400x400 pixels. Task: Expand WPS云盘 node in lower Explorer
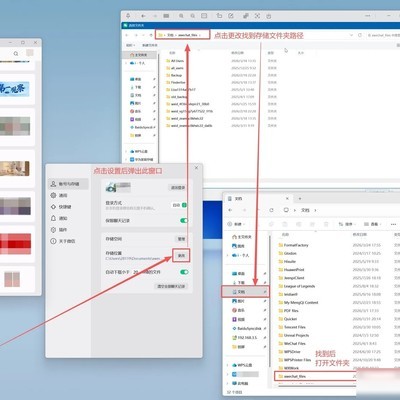click(228, 365)
